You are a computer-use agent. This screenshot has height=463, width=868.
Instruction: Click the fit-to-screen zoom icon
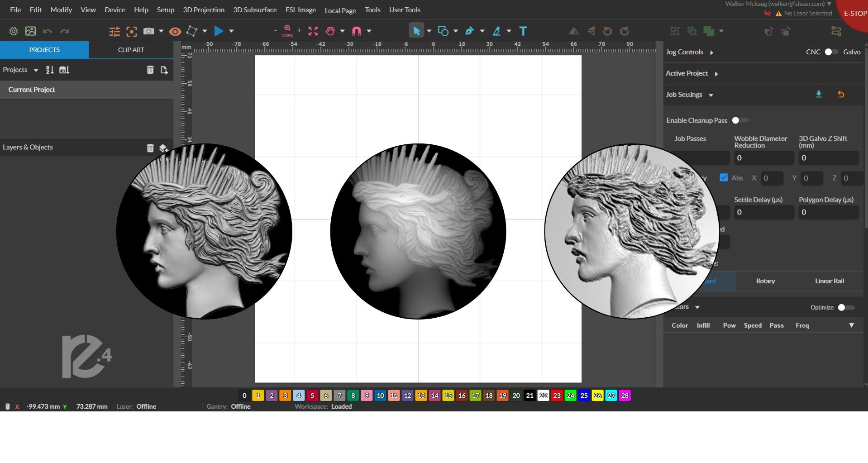pyautogui.click(x=313, y=31)
